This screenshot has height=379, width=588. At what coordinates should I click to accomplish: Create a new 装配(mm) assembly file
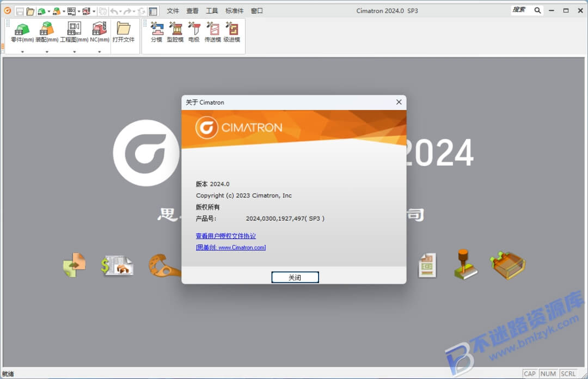coord(47,32)
